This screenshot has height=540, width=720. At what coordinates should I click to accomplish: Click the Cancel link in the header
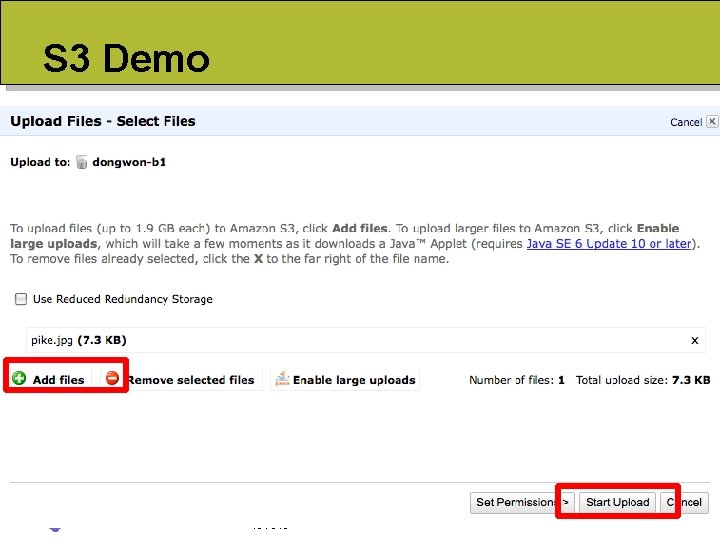coord(686,122)
